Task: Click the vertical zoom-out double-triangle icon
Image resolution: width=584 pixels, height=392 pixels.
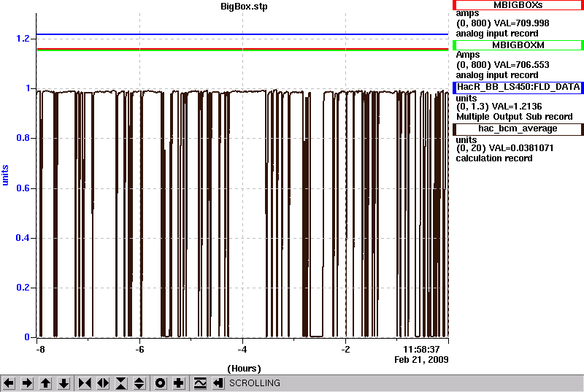Action: tap(139, 383)
